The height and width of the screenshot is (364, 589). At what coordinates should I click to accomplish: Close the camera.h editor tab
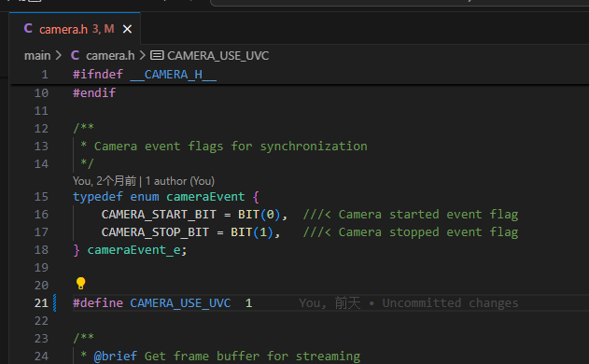127,29
